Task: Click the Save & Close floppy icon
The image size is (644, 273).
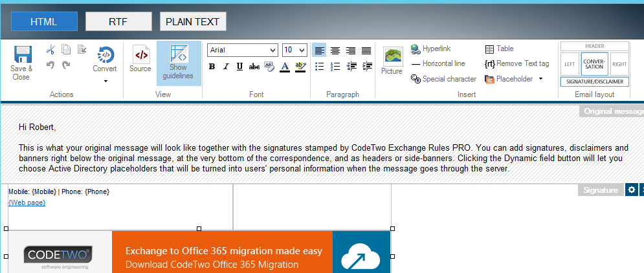Action: pyautogui.click(x=23, y=54)
